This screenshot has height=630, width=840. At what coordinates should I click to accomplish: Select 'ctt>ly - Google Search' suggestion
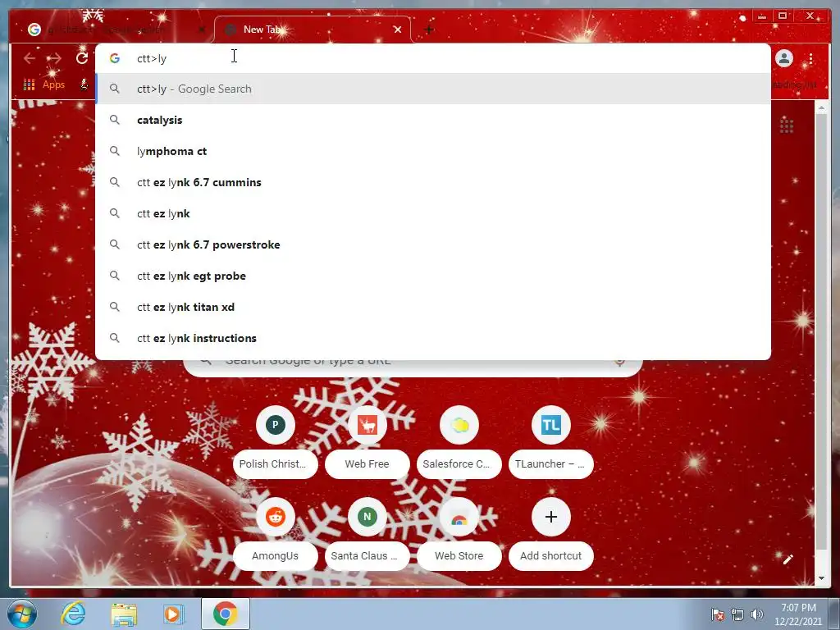[x=433, y=89]
